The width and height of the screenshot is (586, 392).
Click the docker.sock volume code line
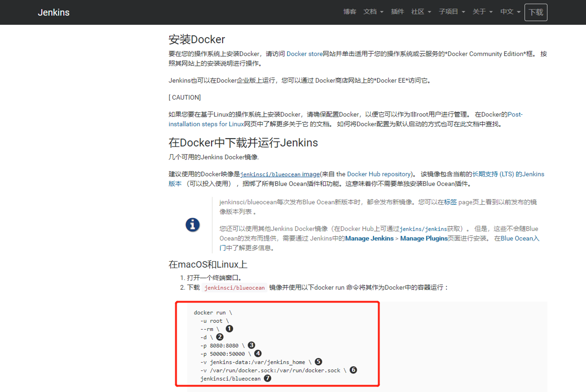click(273, 371)
